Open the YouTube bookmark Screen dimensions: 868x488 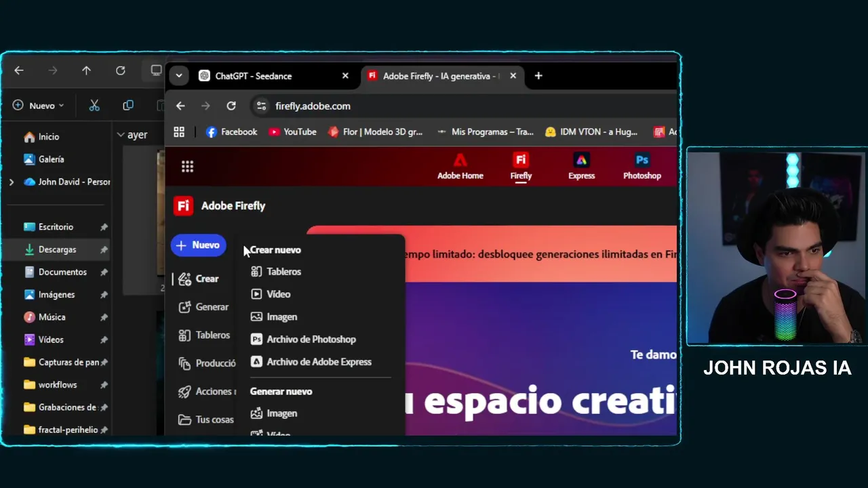click(292, 132)
